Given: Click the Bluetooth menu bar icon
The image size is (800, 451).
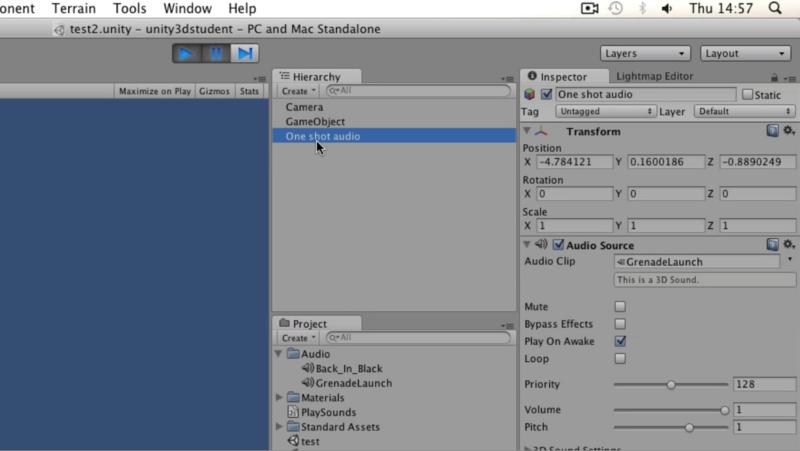Looking at the screenshot, I should point(642,8).
